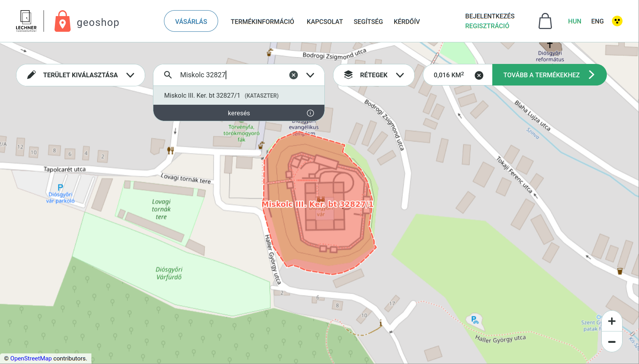Click the Diósgyőri református church label
Image resolution: width=639 pixels, height=364 pixels.
tap(550, 56)
